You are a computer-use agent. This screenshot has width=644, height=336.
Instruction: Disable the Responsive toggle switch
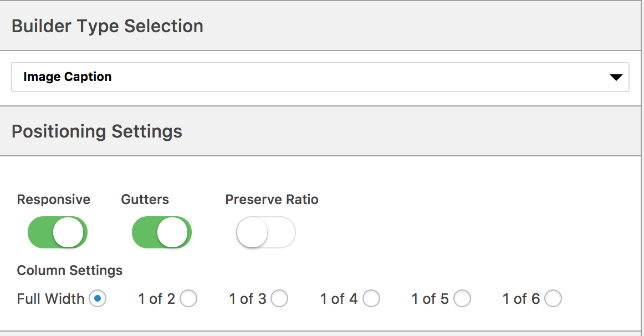(58, 232)
